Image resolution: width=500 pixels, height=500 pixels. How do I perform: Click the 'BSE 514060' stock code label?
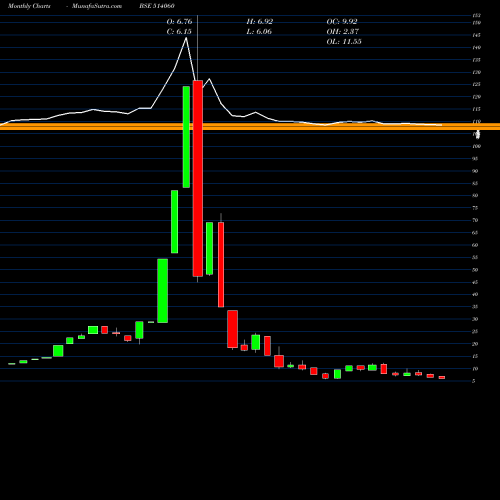pyautogui.click(x=157, y=6)
